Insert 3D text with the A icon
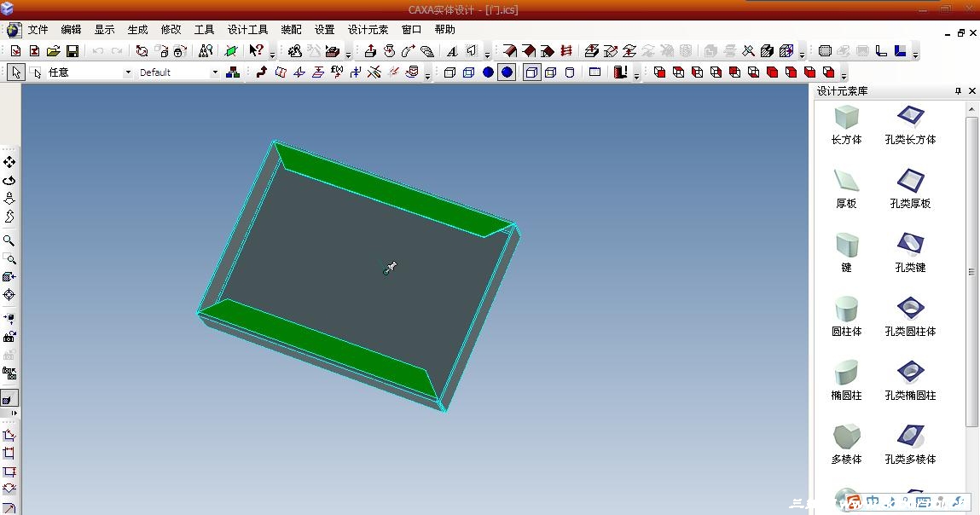The image size is (980, 515). (452, 51)
